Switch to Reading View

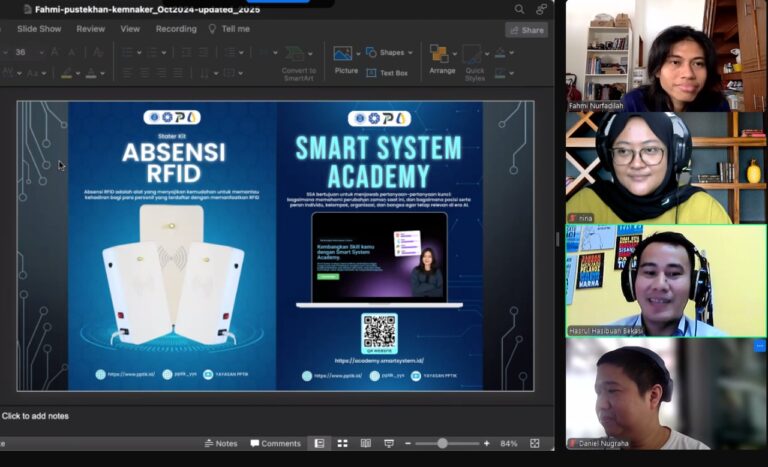point(365,443)
